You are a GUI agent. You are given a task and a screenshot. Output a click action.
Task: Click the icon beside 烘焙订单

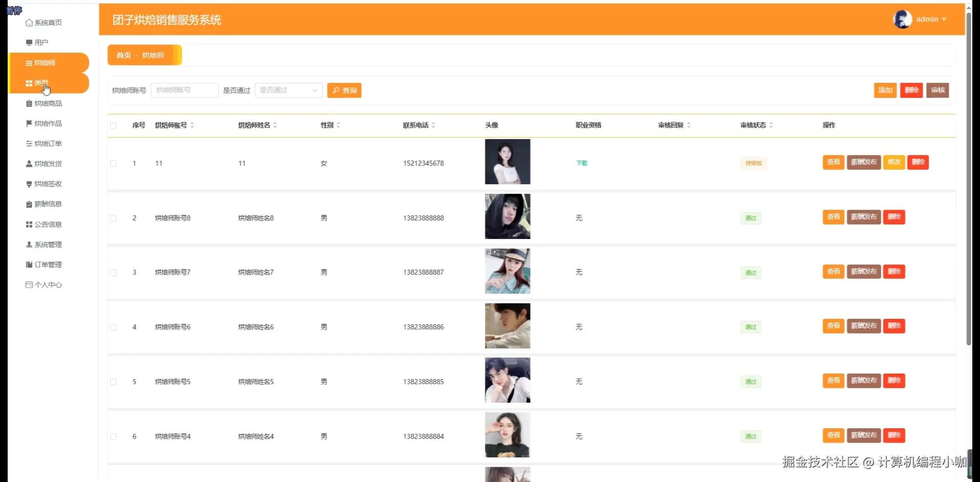(x=29, y=144)
